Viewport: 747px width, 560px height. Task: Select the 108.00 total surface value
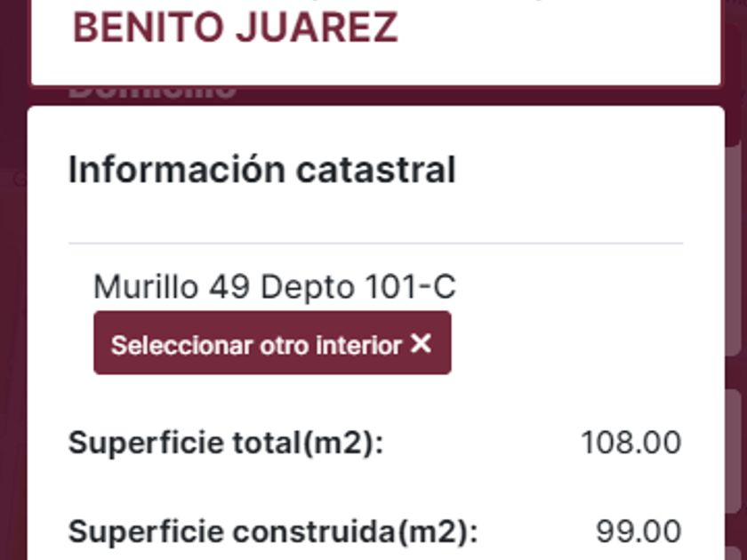[x=631, y=443]
